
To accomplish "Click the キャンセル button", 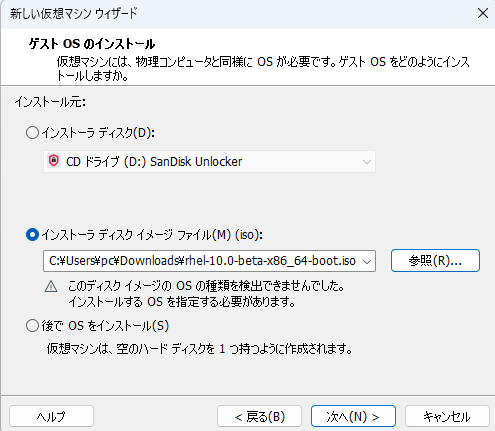I will (x=447, y=416).
